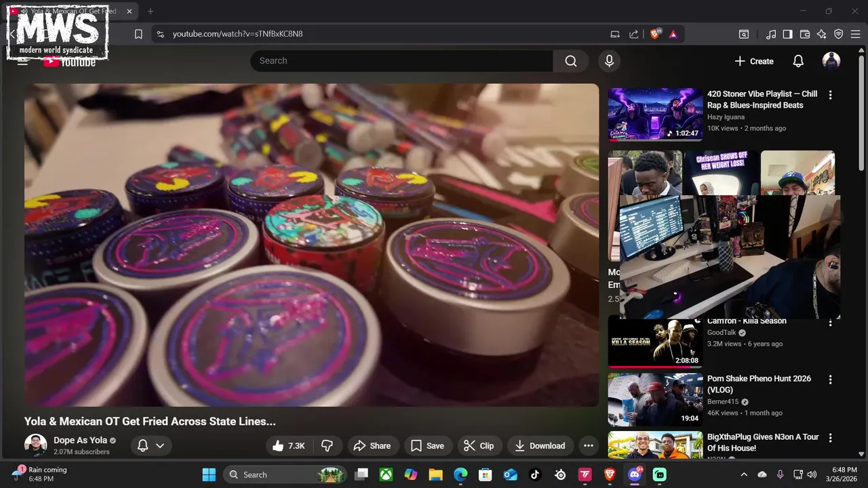Click the Berner415 channel name
Image resolution: width=868 pixels, height=488 pixels.
click(723, 402)
